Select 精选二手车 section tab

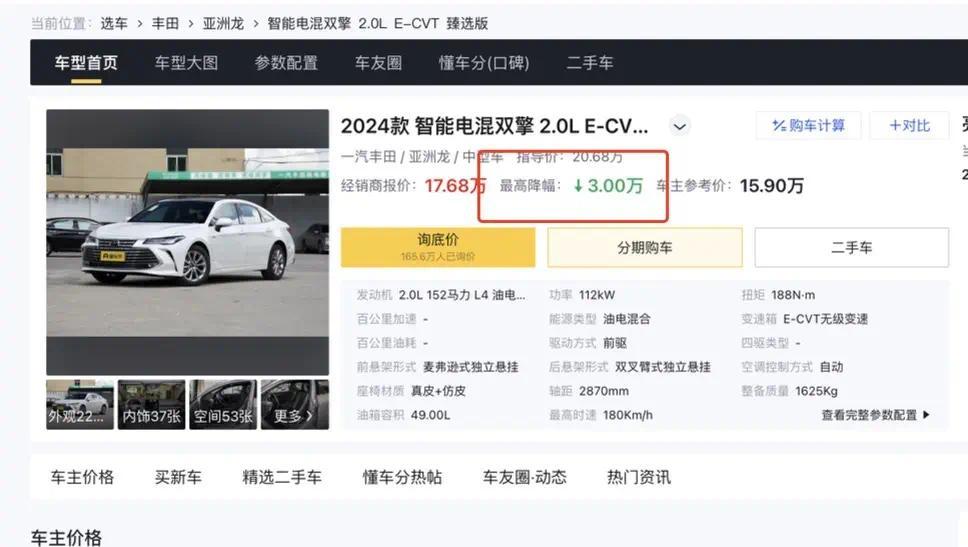coord(282,477)
